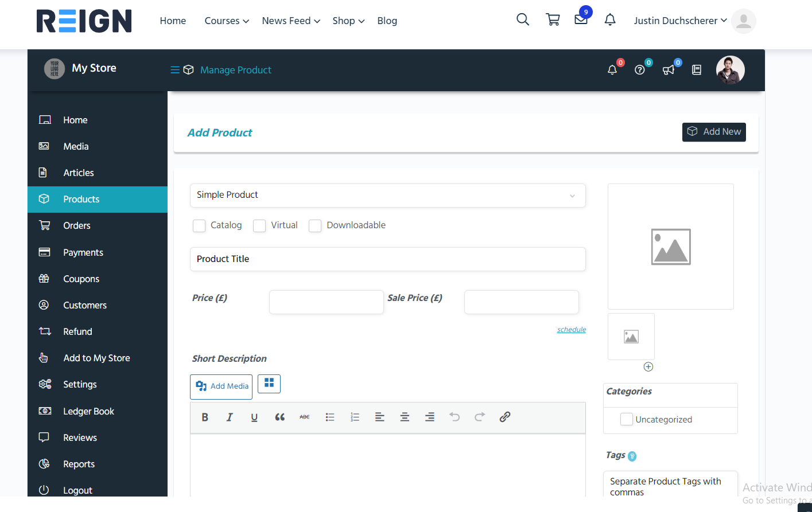Enable the Virtual product checkbox
Image resolution: width=812 pixels, height=512 pixels.
point(259,226)
